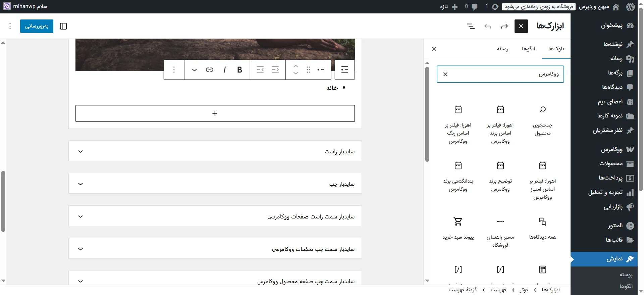Open the comments bubble in admin bar
644x295 pixels.
coord(474,7)
